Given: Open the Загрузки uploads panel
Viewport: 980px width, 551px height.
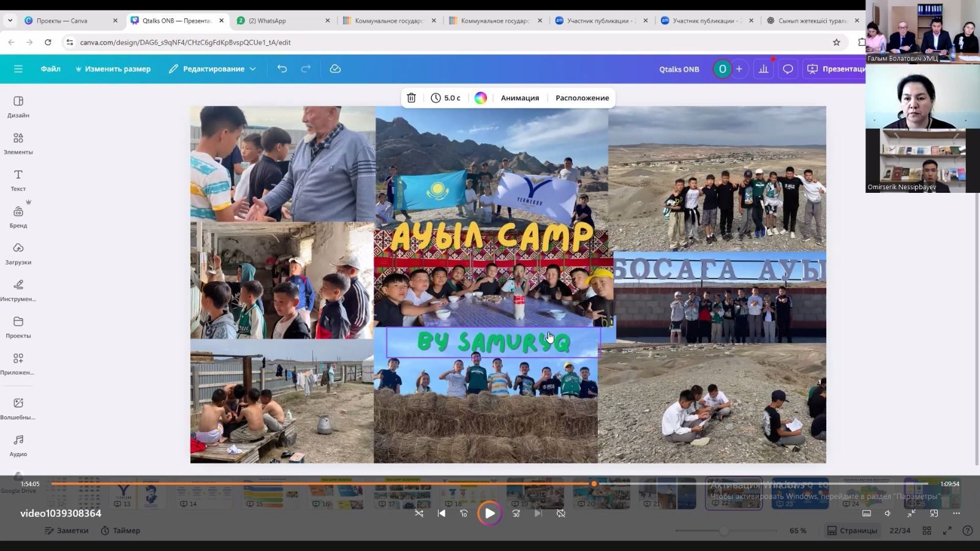Looking at the screenshot, I should point(18,253).
